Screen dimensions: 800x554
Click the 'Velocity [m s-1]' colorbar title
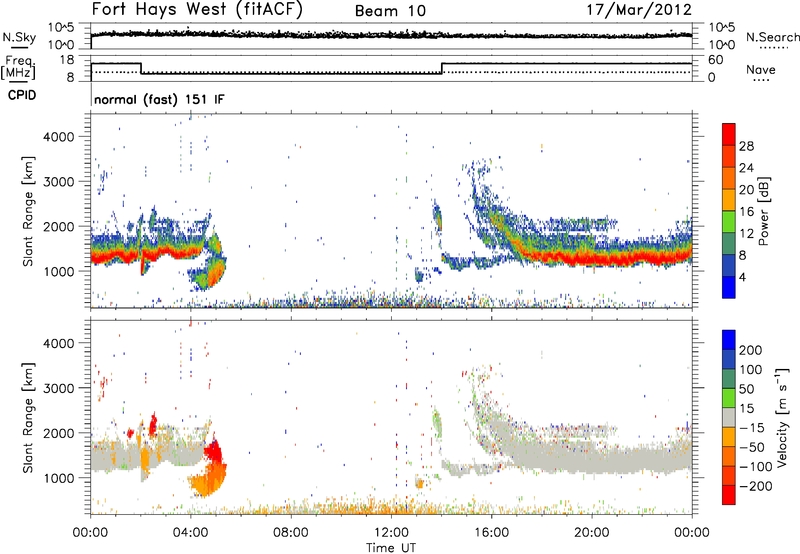click(782, 417)
